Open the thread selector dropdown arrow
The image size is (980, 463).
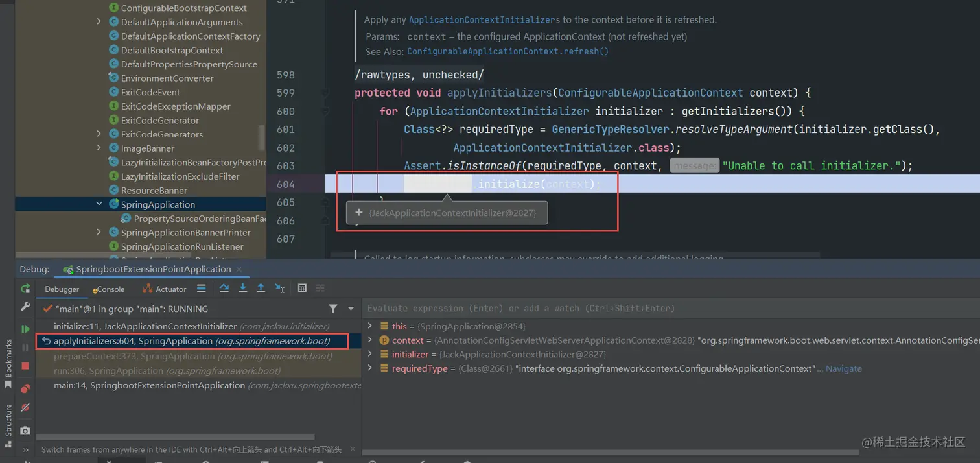(x=351, y=309)
